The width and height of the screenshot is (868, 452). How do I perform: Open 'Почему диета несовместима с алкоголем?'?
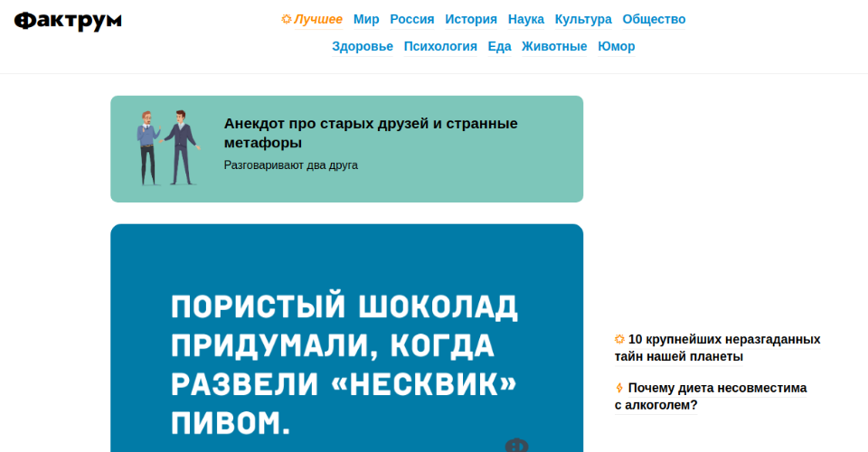(x=711, y=396)
